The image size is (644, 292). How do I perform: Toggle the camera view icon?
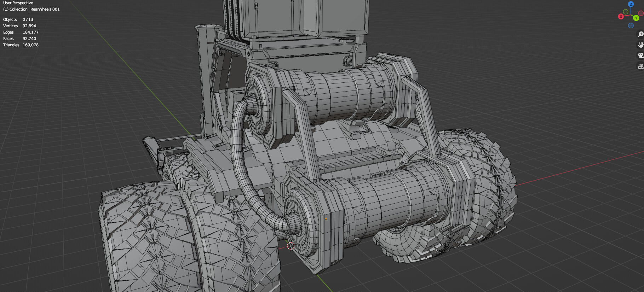click(x=640, y=56)
